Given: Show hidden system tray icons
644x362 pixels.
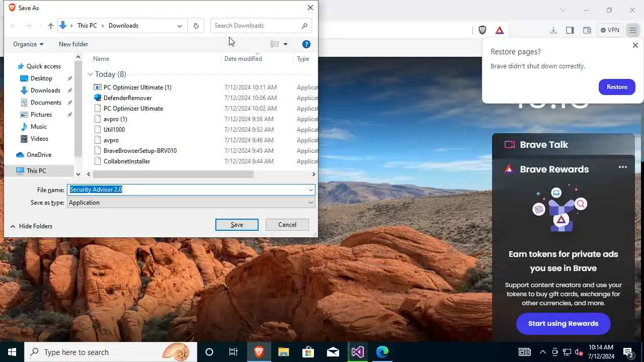Looking at the screenshot, I should coord(543,352).
